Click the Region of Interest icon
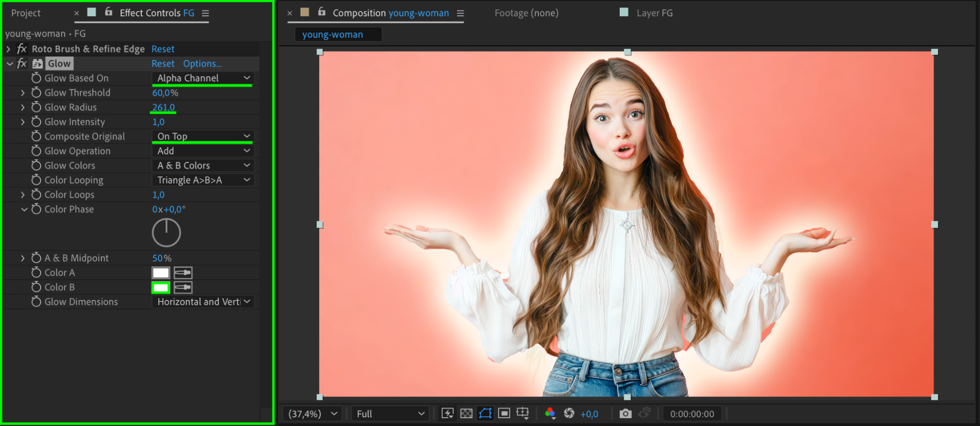Viewport: 980px width, 426px height. coord(503,413)
